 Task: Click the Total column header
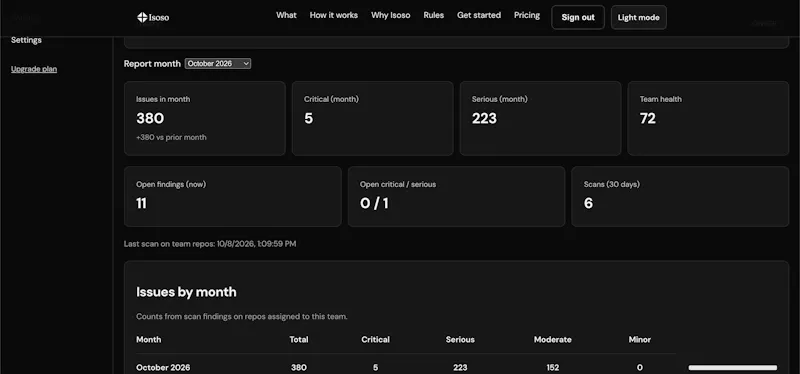tap(299, 339)
